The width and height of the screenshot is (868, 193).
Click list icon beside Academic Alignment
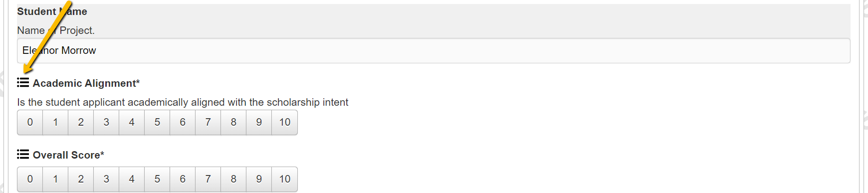(x=23, y=83)
